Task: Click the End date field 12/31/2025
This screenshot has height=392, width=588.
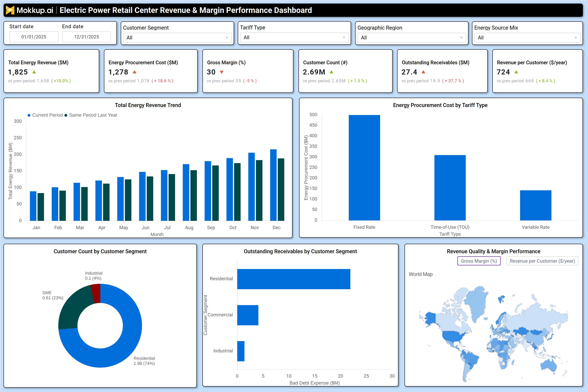Action: click(86, 37)
